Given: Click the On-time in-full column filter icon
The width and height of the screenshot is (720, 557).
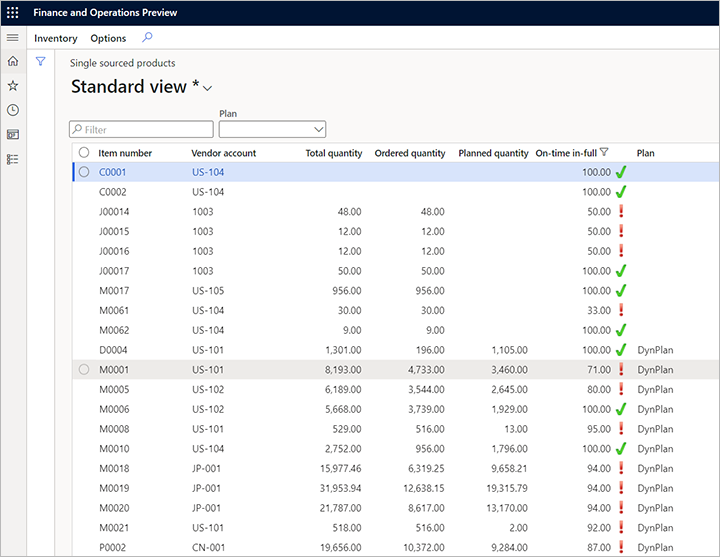Looking at the screenshot, I should [x=604, y=152].
